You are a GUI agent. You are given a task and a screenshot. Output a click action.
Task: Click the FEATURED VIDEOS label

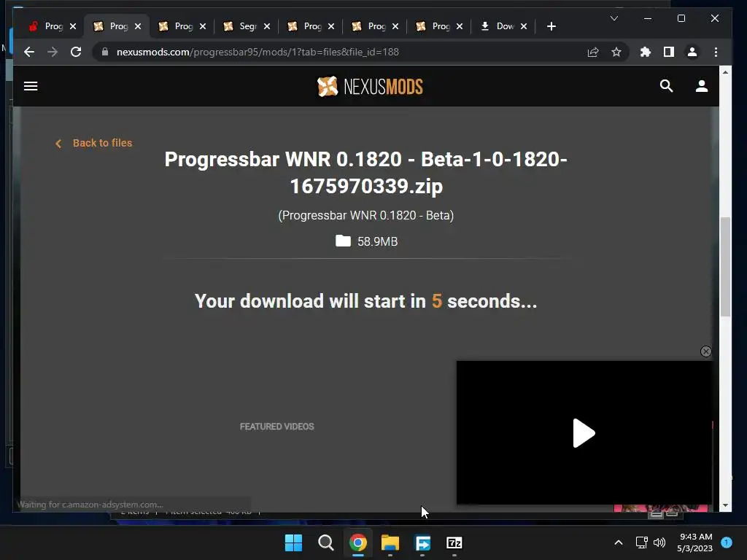(x=276, y=426)
